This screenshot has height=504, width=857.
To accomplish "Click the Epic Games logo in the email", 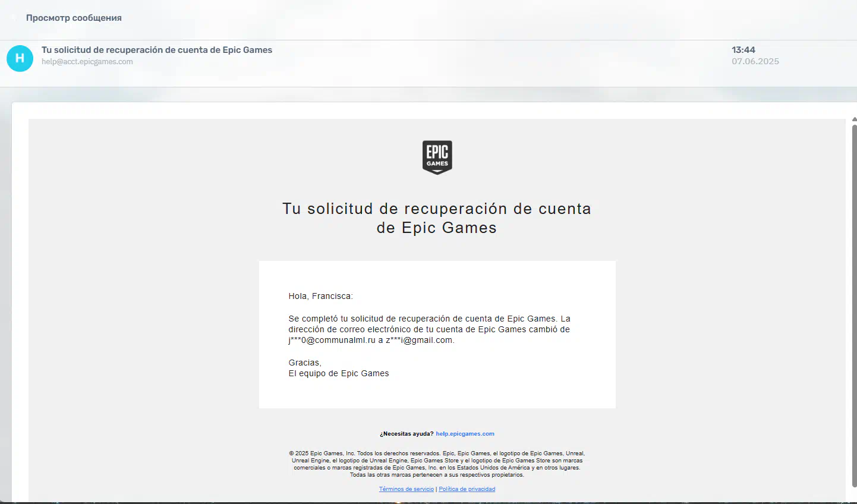I will 437,157.
